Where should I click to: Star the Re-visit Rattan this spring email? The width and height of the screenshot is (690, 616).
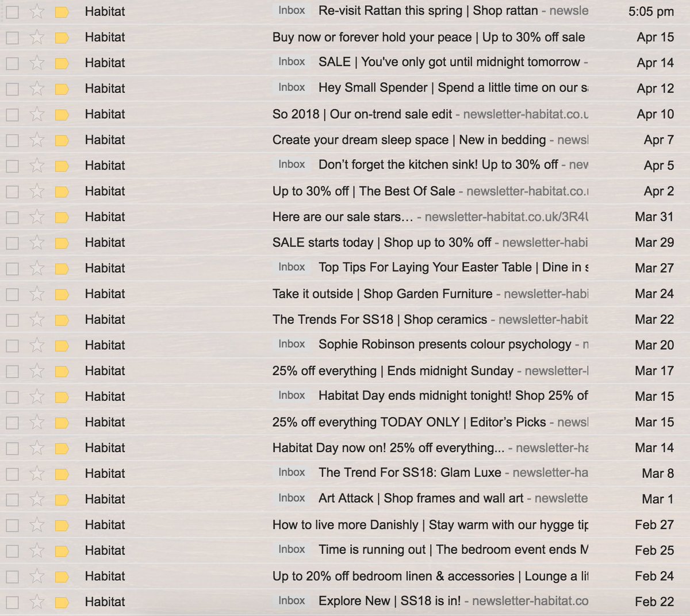(37, 12)
